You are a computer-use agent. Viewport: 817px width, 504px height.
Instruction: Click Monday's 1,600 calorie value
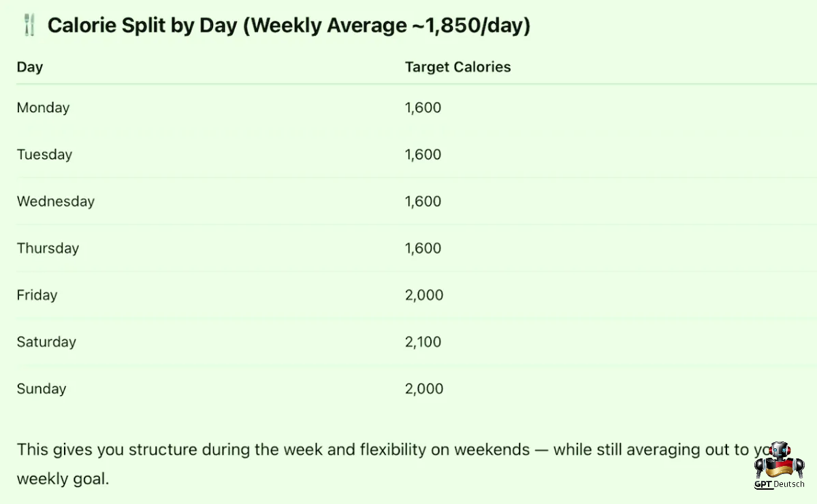pyautogui.click(x=423, y=107)
